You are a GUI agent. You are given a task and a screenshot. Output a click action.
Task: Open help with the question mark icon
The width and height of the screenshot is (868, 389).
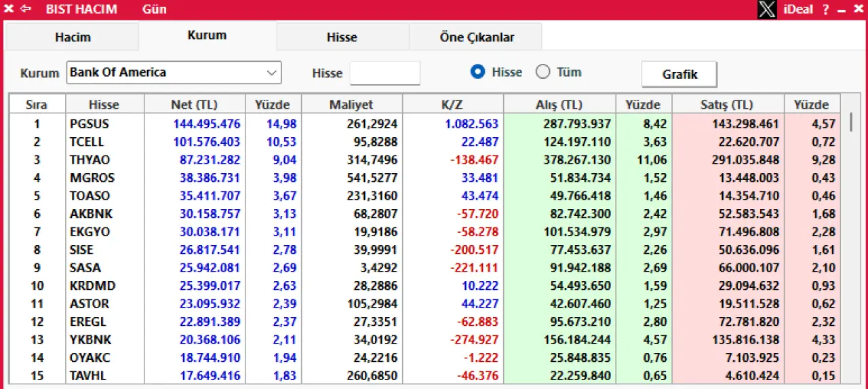click(826, 10)
